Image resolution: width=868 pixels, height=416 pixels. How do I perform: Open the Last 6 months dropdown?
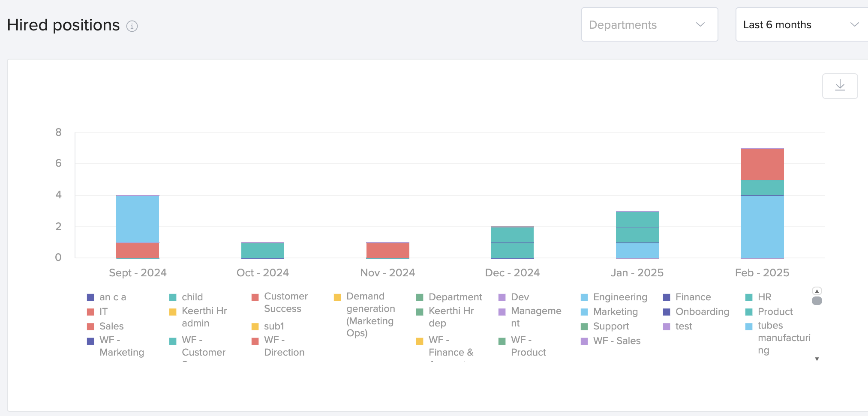point(801,25)
